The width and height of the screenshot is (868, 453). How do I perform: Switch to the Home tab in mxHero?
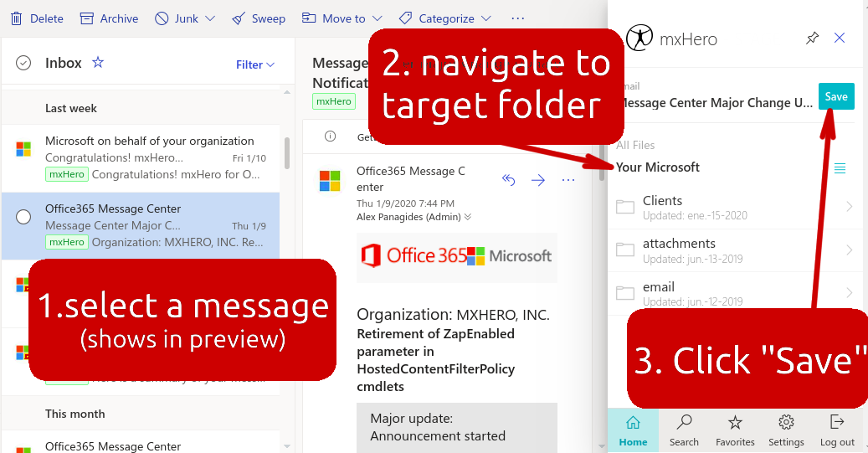click(634, 430)
